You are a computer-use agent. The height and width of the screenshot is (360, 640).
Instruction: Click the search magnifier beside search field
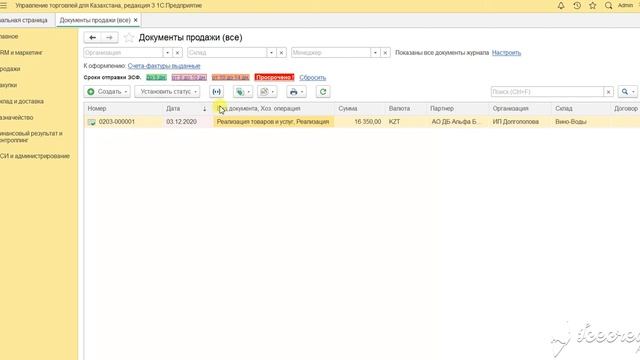click(627, 92)
